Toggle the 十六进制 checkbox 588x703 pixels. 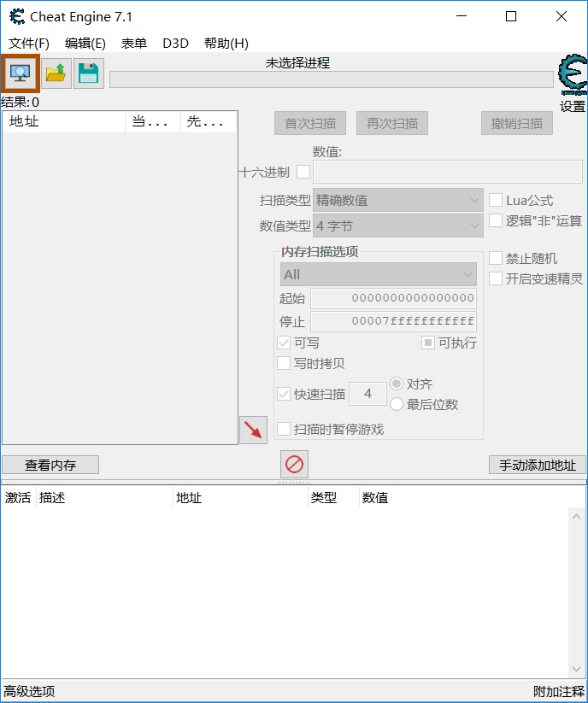click(303, 172)
